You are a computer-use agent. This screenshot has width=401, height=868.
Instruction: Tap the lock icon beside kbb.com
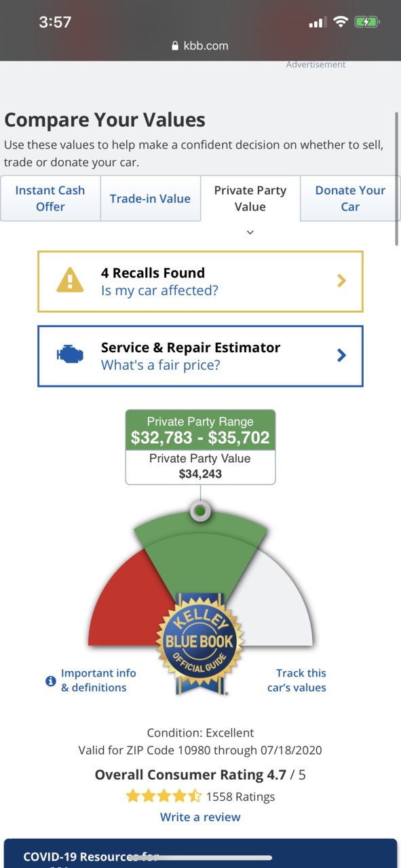pos(175,46)
